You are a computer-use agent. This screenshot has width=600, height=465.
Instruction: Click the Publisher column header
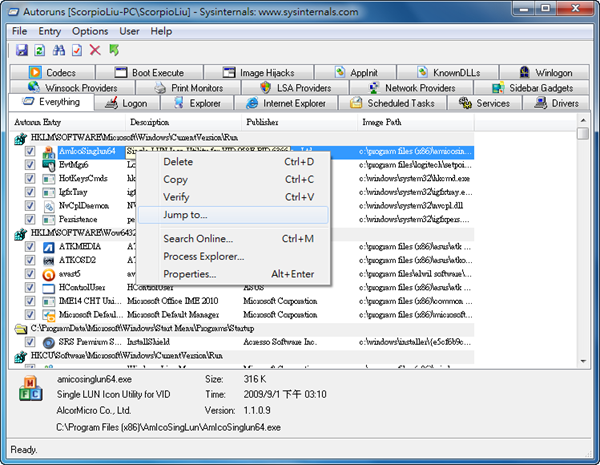pos(263,121)
